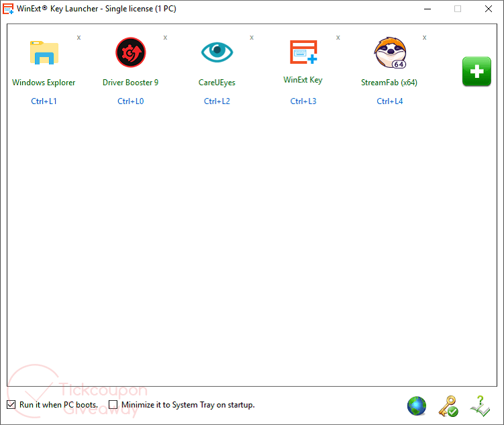This screenshot has width=504, height=425.
Task: Click the StreamFab (x64) label
Action: pyautogui.click(x=389, y=83)
